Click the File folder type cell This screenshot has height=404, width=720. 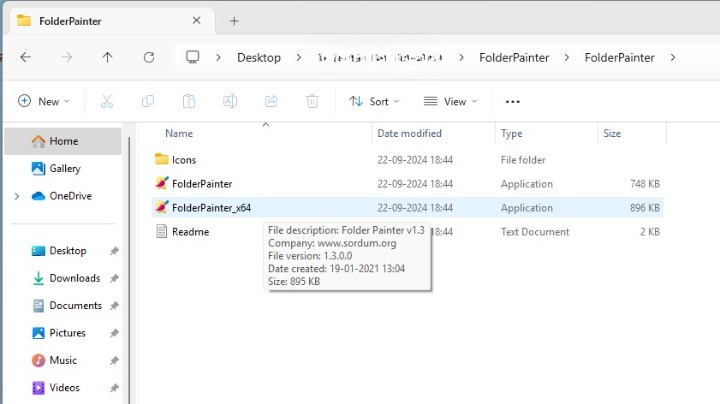523,160
